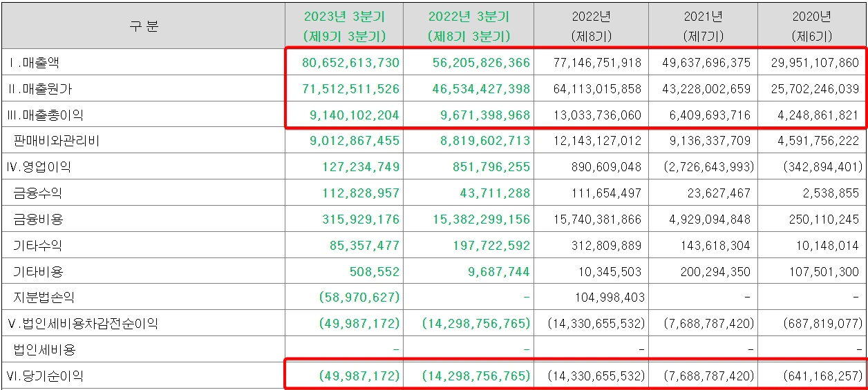Image resolution: width=868 pixels, height=390 pixels.
Task: Click the 2022년 (제8기) column header
Action: point(591,26)
